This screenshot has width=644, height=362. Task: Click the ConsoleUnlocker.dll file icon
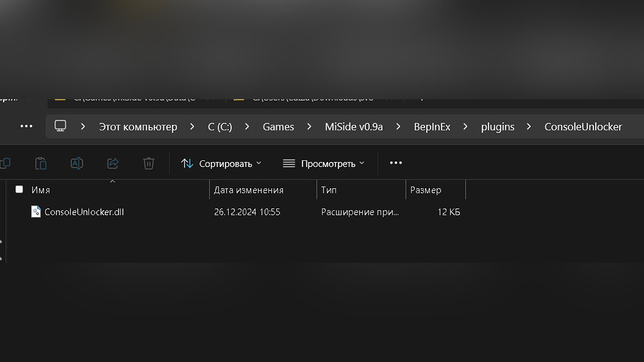[36, 212]
